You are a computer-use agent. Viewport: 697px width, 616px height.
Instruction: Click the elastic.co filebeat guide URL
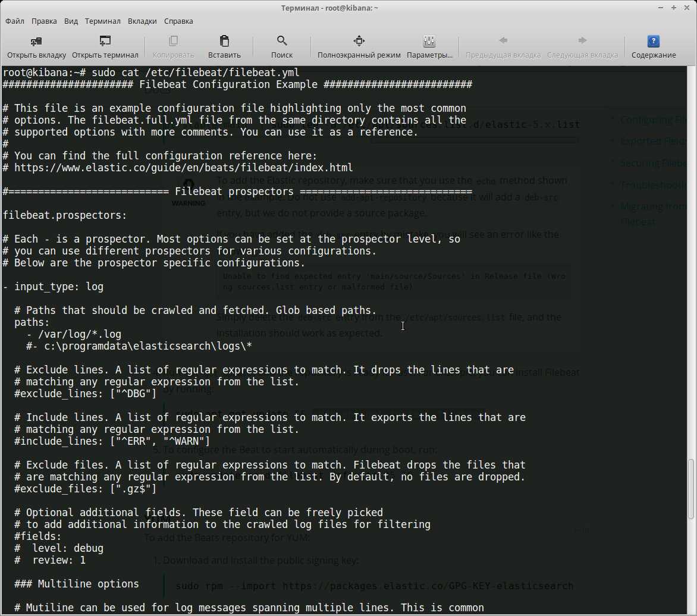tap(183, 168)
